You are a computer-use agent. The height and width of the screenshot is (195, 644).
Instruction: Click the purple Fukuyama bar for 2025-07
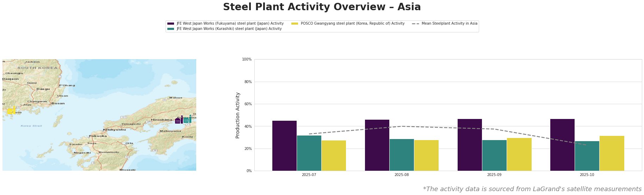[x=284, y=146]
